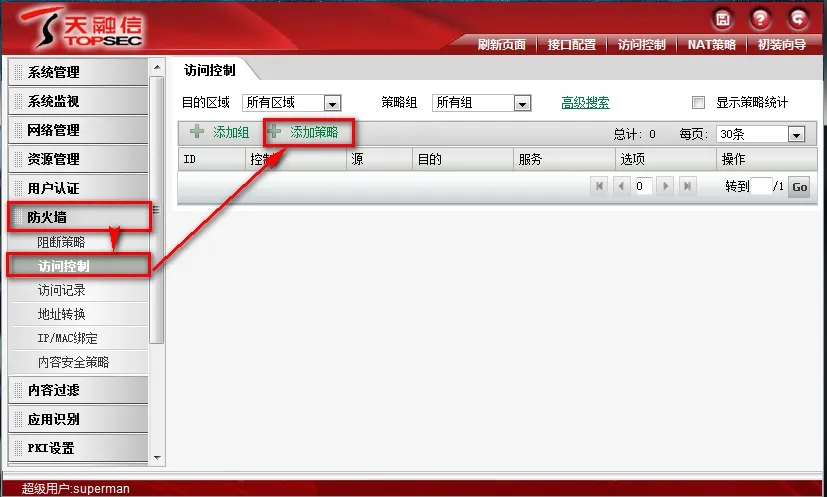The width and height of the screenshot is (827, 497).
Task: Expand the 系统监视 menu section
Action: pos(78,101)
